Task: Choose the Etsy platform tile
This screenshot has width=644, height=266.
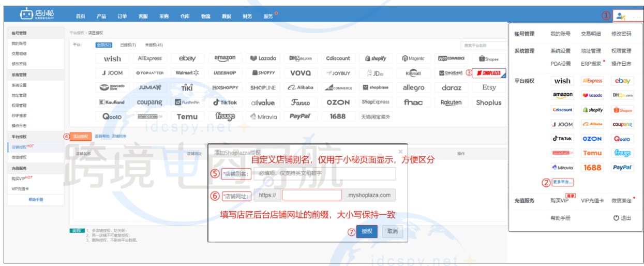Action: click(x=488, y=87)
